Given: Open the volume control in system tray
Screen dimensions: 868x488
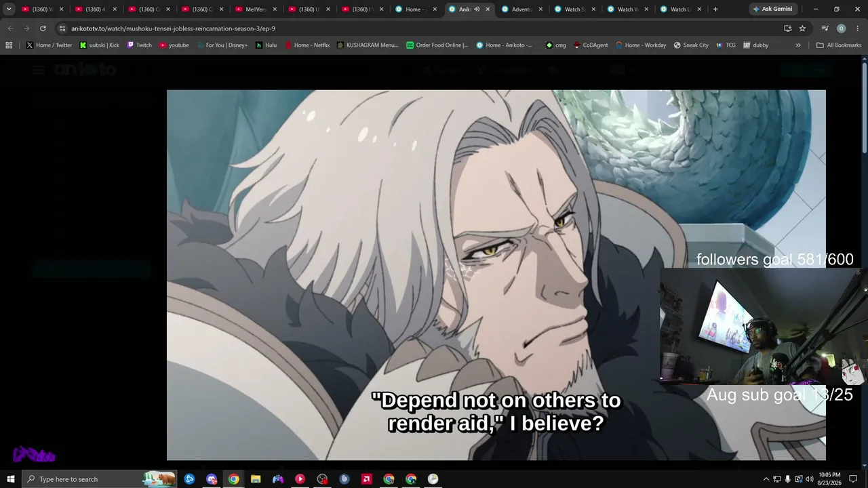Looking at the screenshot, I should pyautogui.click(x=809, y=479).
